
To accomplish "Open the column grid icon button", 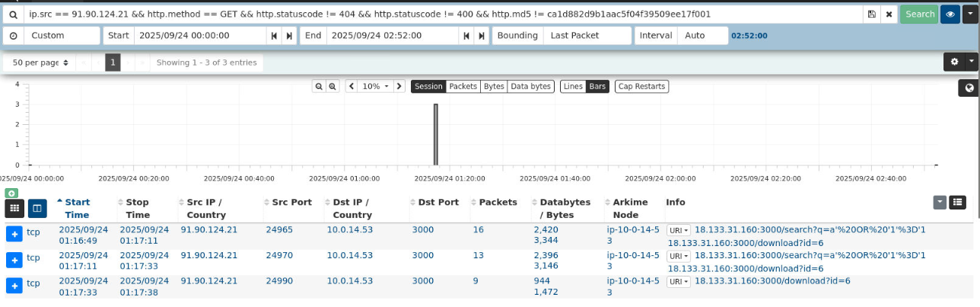I will click(x=14, y=208).
